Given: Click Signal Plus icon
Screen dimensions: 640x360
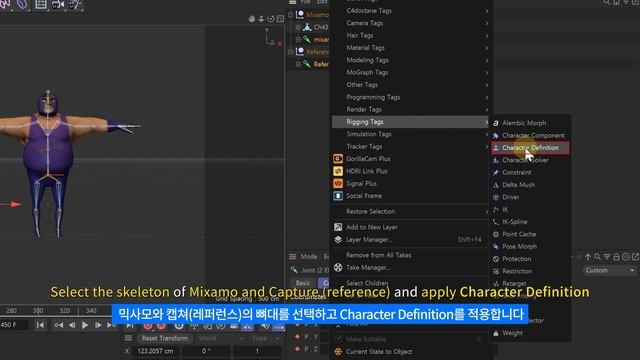Looking at the screenshot, I should [x=338, y=184].
